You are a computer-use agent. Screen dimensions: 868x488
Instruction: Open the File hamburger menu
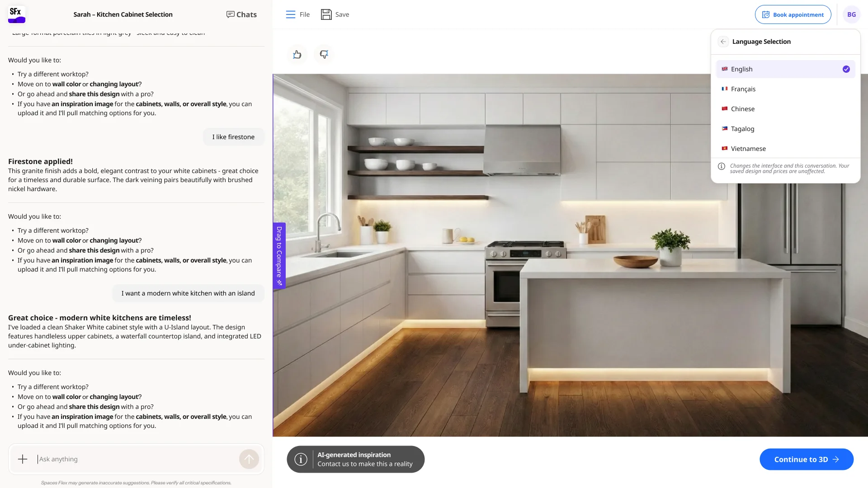point(297,14)
